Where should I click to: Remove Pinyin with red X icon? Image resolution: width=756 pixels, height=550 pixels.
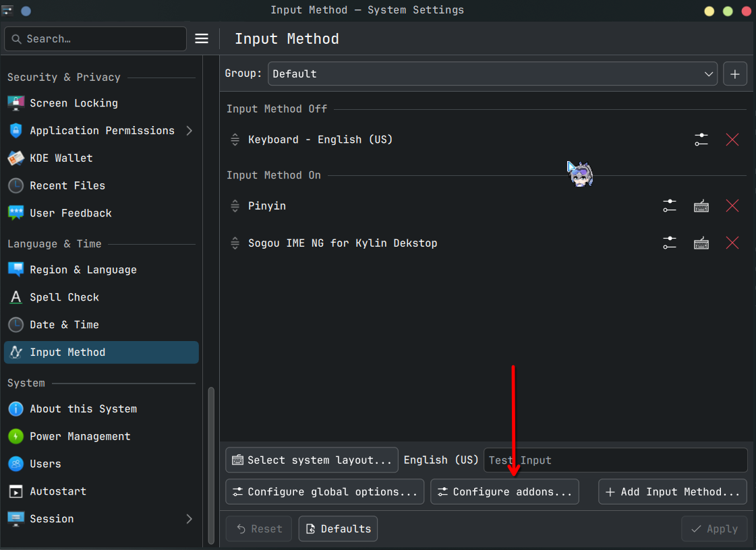(x=732, y=206)
